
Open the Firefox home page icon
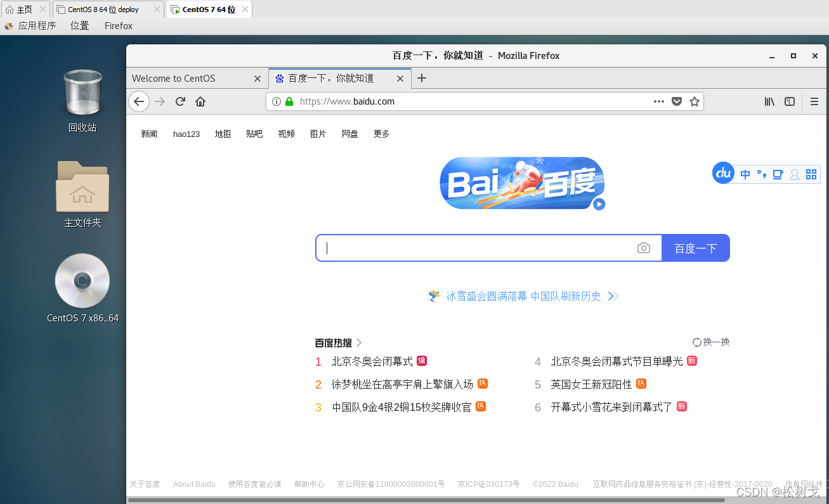pyautogui.click(x=200, y=101)
